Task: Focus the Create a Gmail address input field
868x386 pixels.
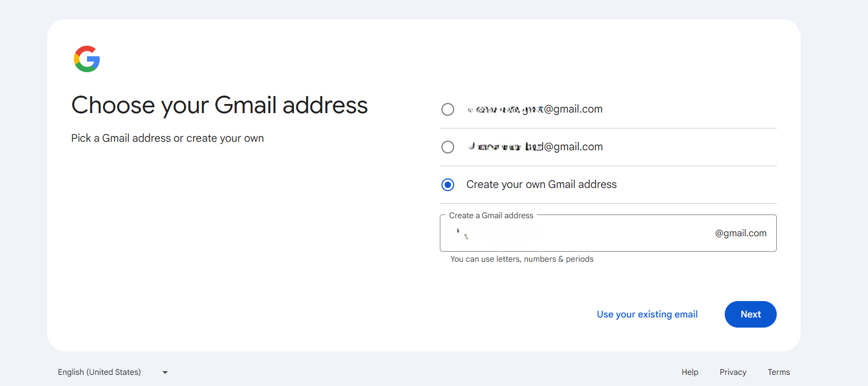Action: (578, 234)
